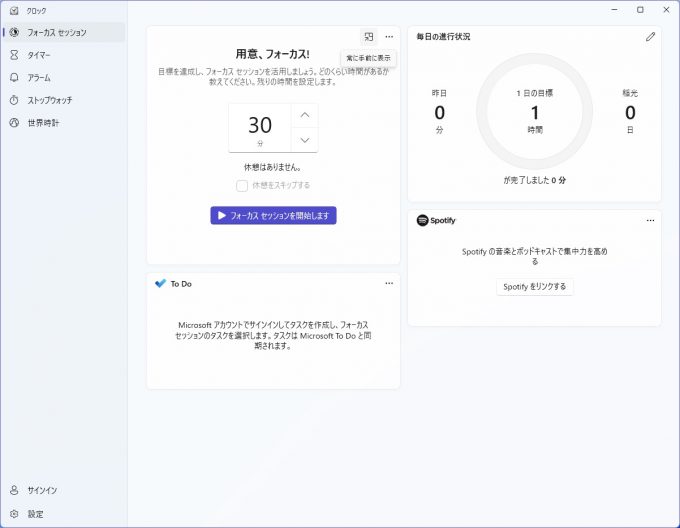The width and height of the screenshot is (680, 528).
Task: Open Settings (設定) in the sidebar
Action: (x=64, y=514)
